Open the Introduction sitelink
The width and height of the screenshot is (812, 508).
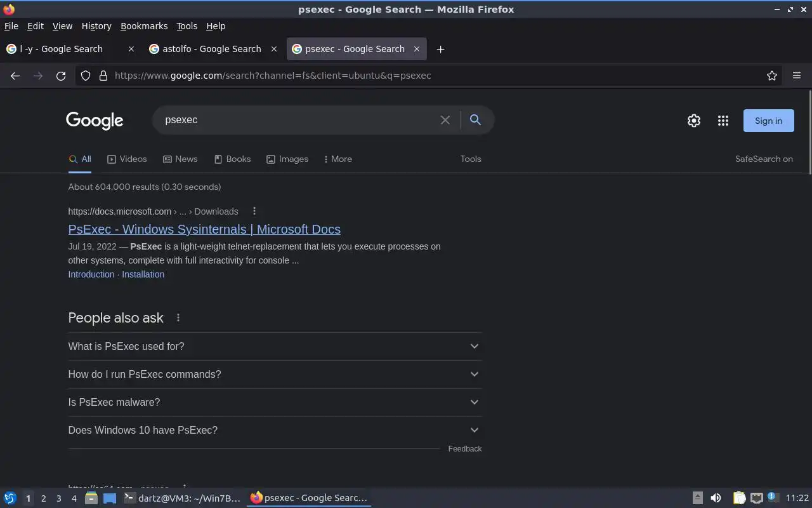91,274
